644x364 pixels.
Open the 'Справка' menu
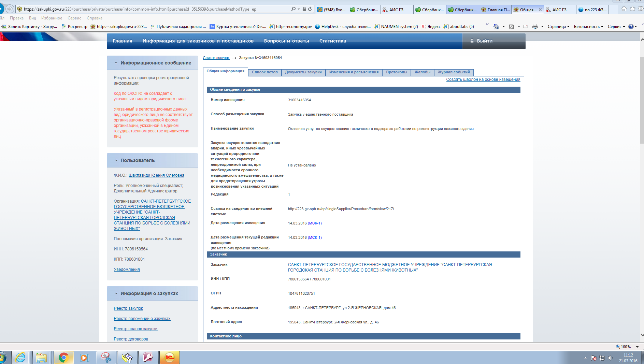pos(95,18)
